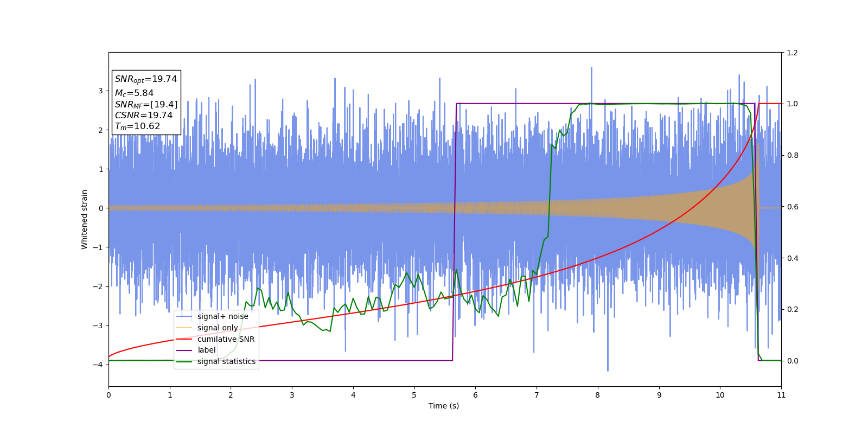Click right axis tick label 0.0
The height and width of the screenshot is (434, 868).
pos(792,361)
